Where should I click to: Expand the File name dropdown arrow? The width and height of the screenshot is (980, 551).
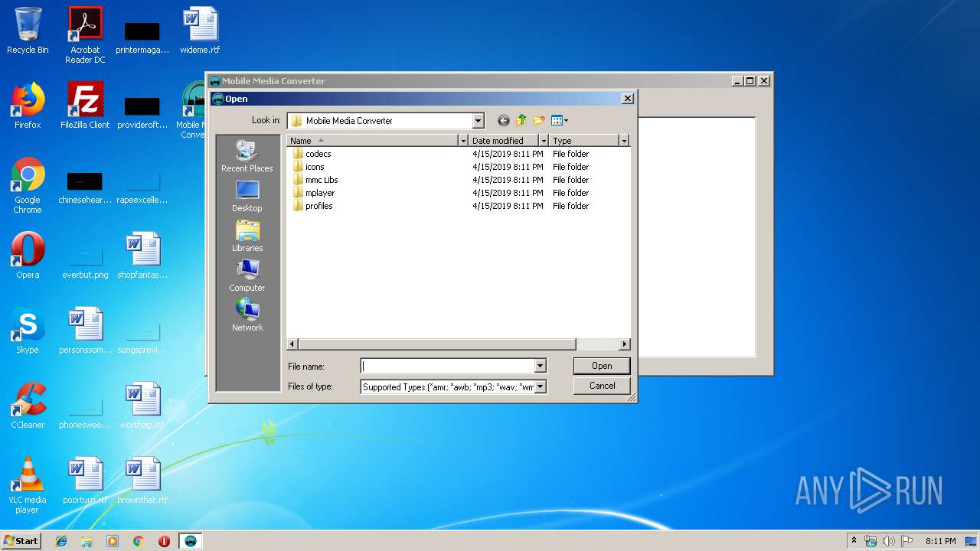540,366
